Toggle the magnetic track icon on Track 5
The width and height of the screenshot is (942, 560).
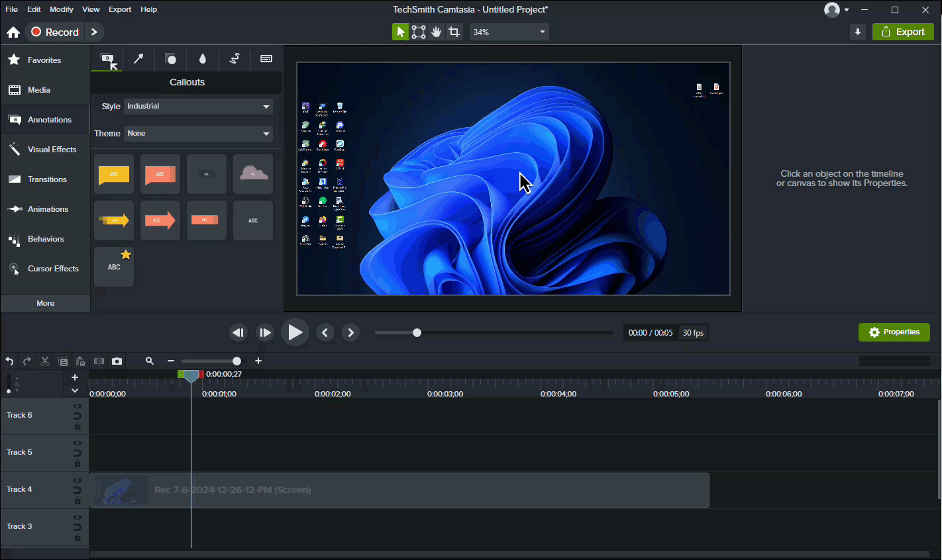pos(78,453)
